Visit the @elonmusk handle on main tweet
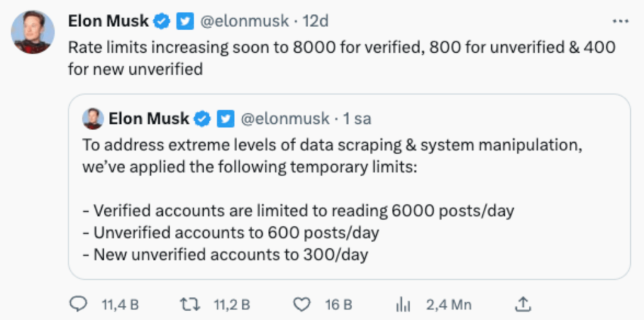644x320 pixels. coord(243,21)
